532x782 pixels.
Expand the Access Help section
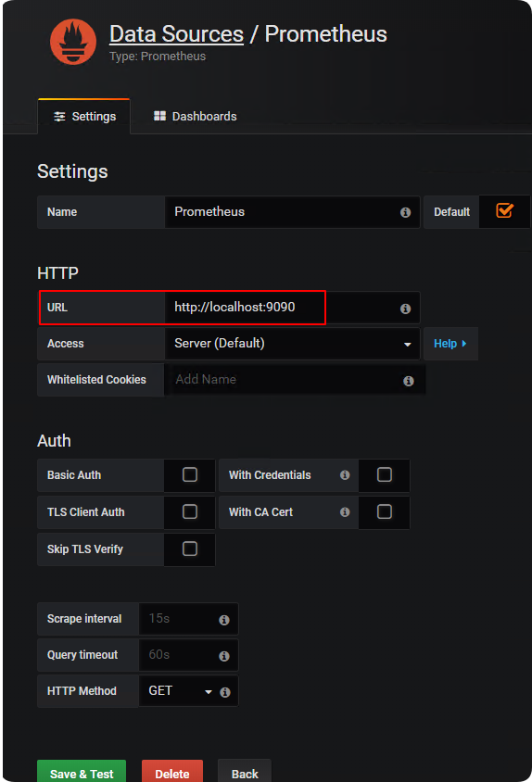click(x=450, y=344)
